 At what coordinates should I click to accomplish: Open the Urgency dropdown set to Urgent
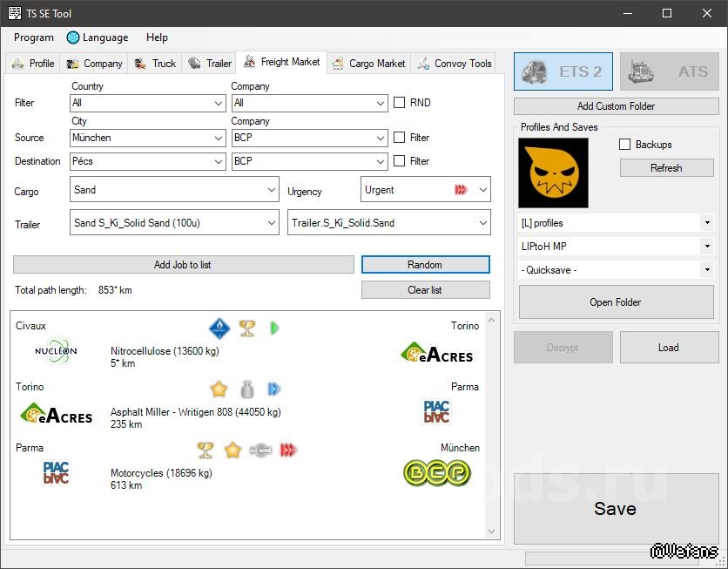(425, 190)
